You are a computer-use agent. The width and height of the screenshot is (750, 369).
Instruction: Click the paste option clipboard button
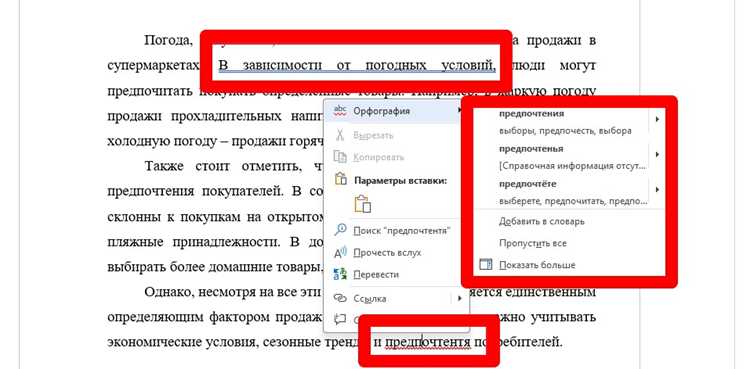[363, 203]
